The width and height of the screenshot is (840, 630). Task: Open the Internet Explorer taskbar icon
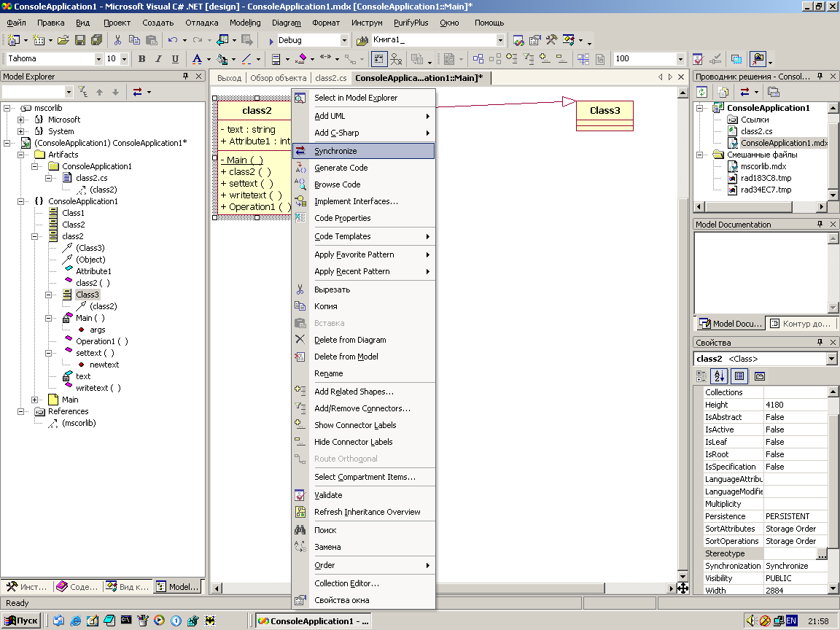pyautogui.click(x=76, y=621)
